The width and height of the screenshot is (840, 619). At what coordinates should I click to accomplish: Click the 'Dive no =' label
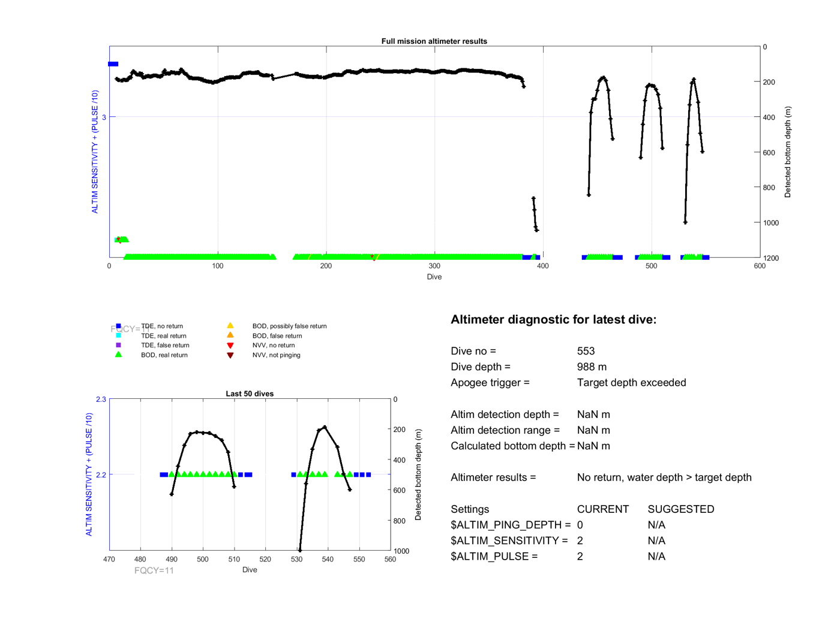[x=473, y=351]
